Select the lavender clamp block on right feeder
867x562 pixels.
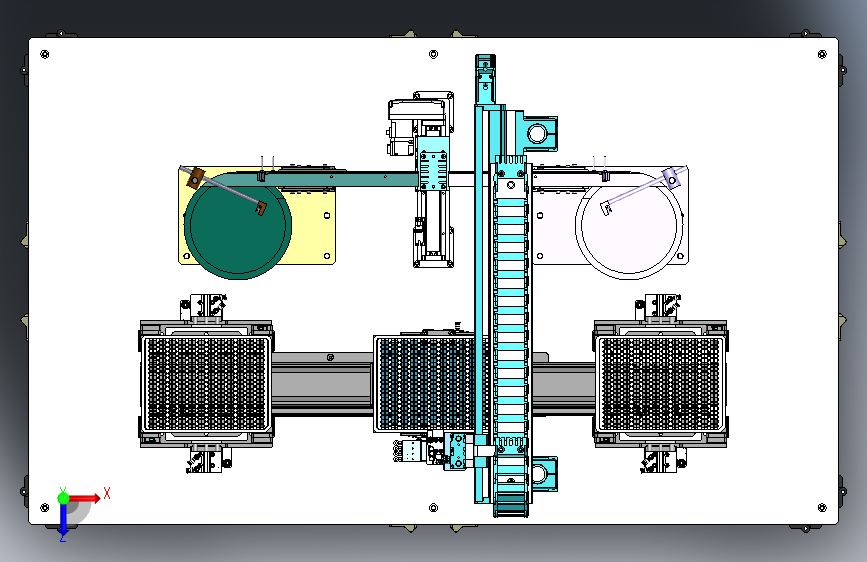pos(671,178)
